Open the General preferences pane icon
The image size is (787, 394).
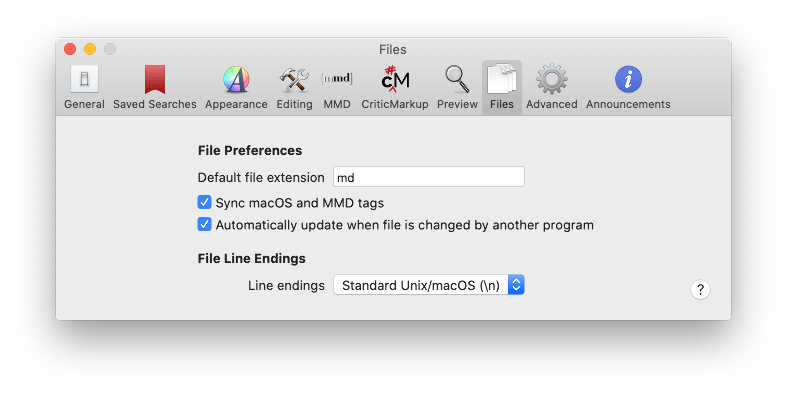point(84,79)
